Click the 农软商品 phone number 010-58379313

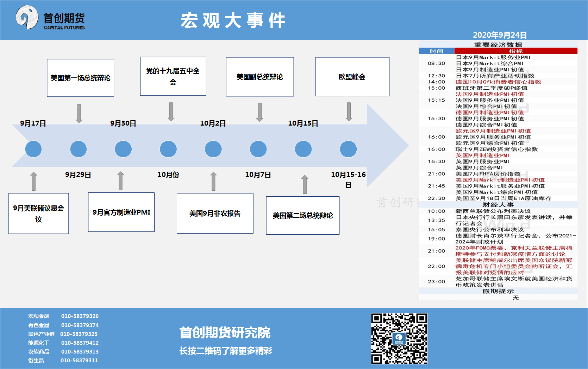point(80,352)
